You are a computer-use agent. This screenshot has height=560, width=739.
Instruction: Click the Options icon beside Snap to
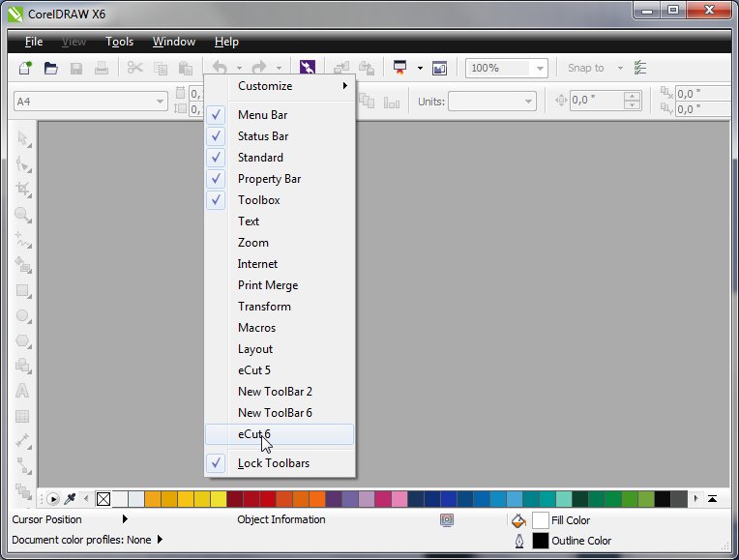[x=640, y=68]
